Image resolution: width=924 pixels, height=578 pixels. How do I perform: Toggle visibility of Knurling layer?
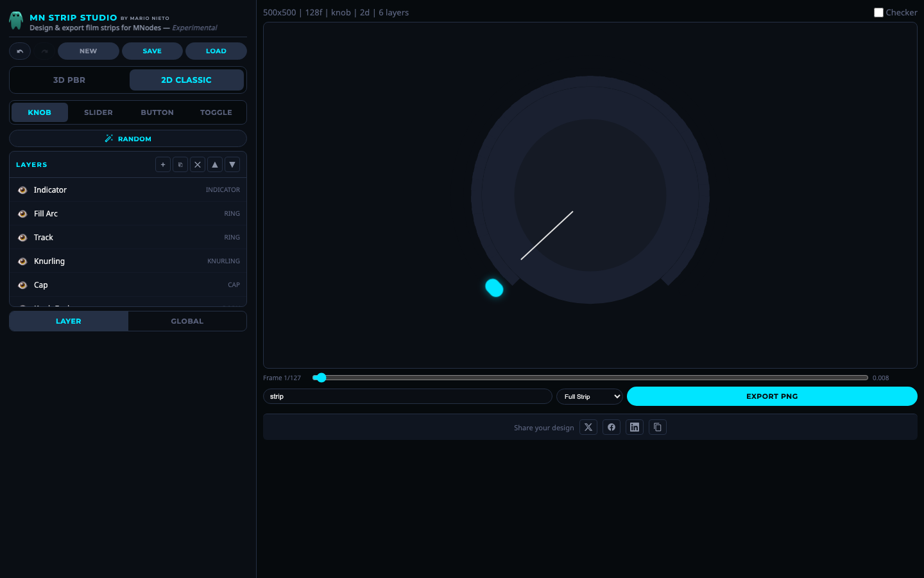tap(22, 261)
